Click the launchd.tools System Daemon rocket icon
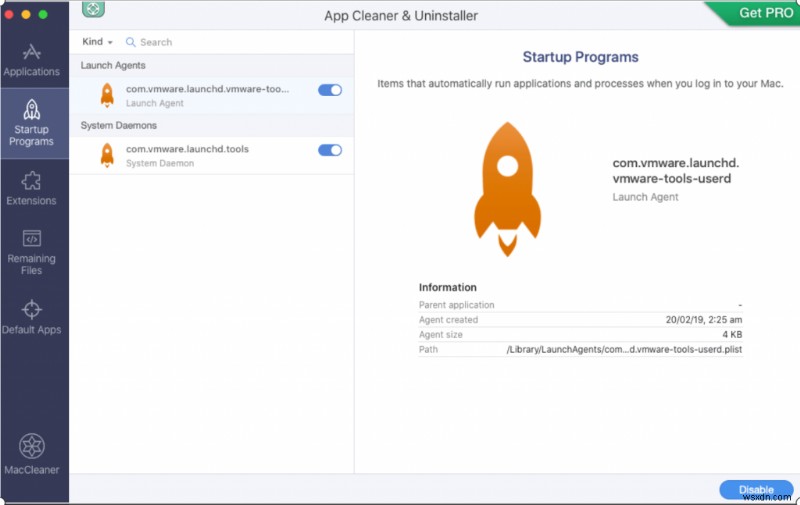The height and width of the screenshot is (505, 800). [x=107, y=156]
